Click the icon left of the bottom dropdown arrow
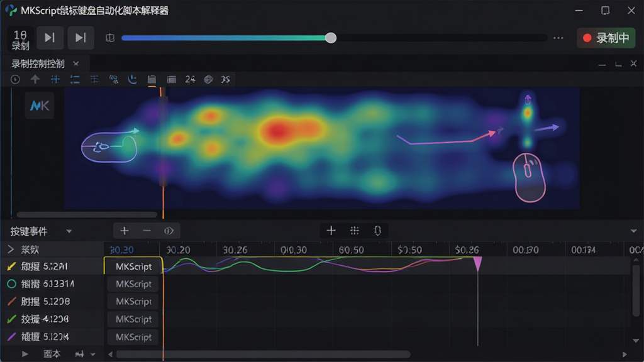644x362 pixels. click(79, 354)
